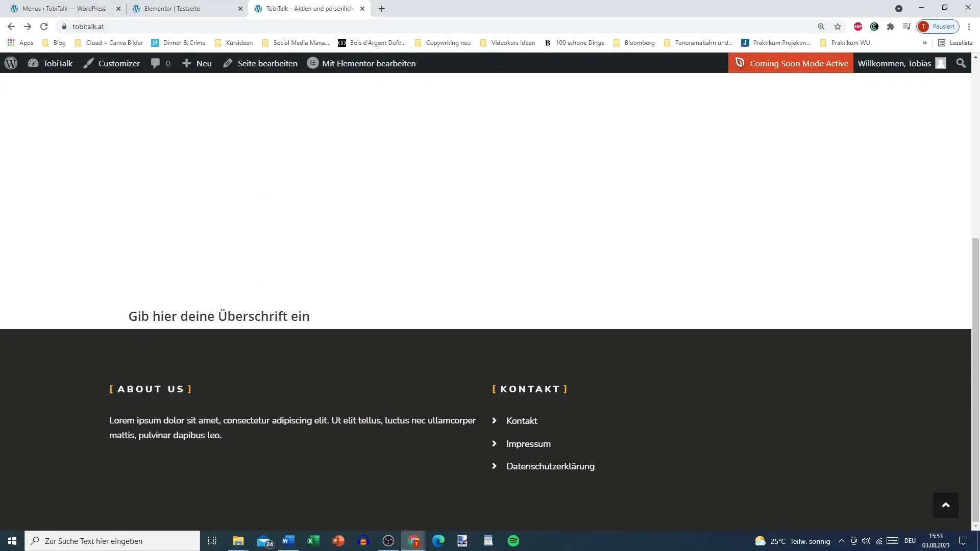Image resolution: width=980 pixels, height=551 pixels.
Task: Expand arrow next to Kontakt menu item
Action: 495,420
